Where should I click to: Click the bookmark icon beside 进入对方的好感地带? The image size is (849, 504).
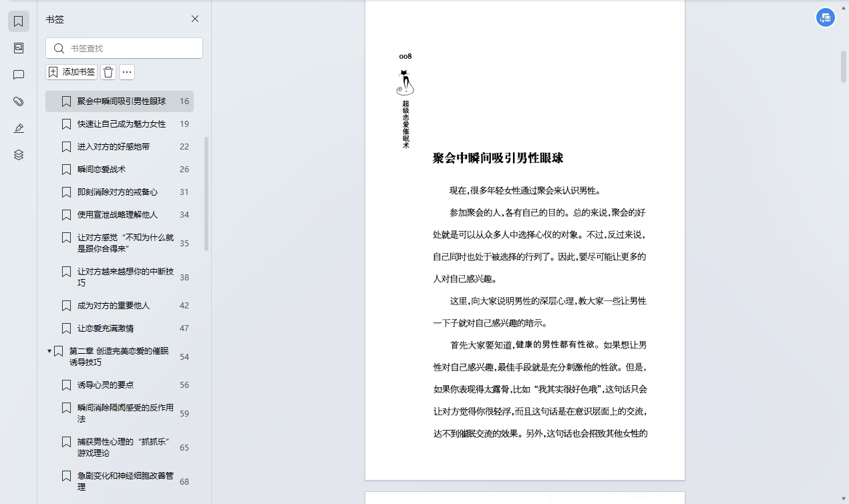tap(66, 147)
